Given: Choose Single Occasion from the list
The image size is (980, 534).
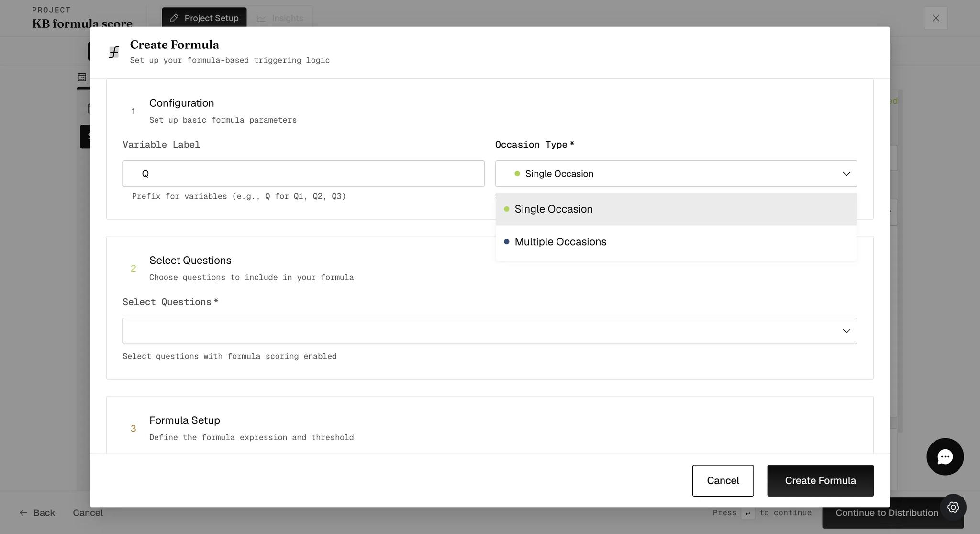Looking at the screenshot, I should (x=676, y=209).
